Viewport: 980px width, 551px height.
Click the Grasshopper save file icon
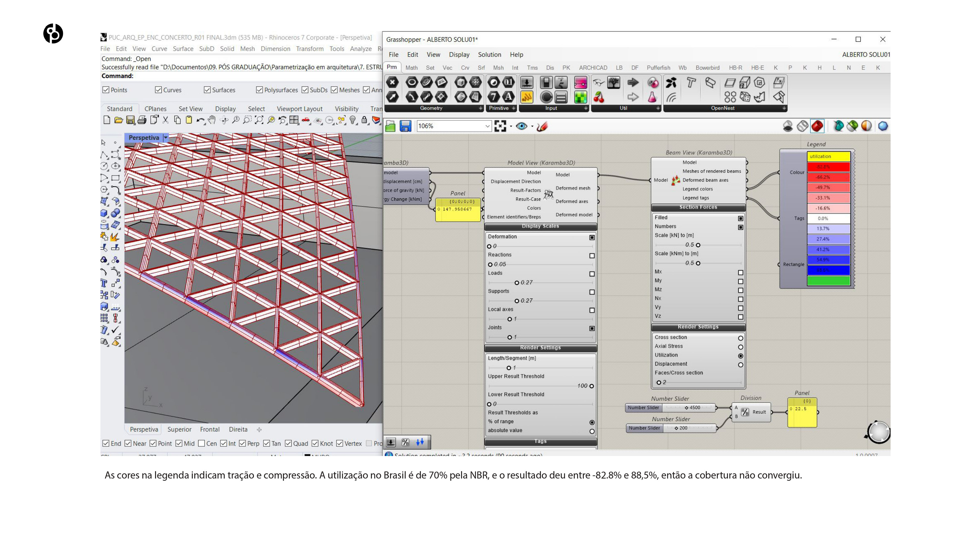click(x=405, y=126)
